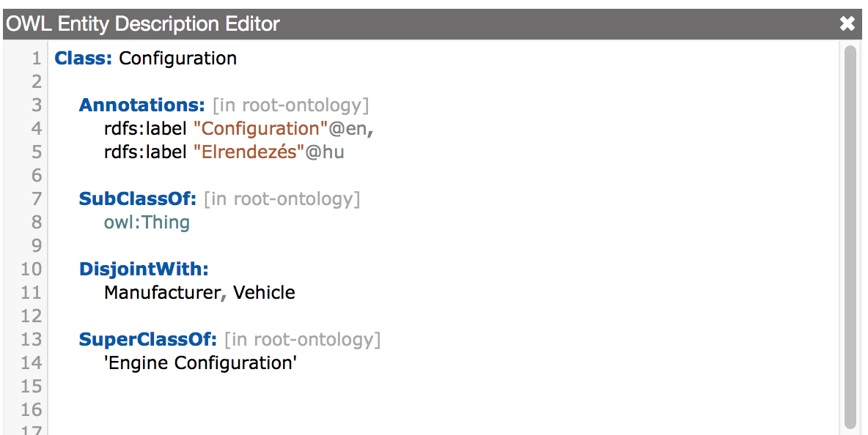This screenshot has width=868, height=435.
Task: Select owl:Thing under SubClassOf
Action: (147, 222)
